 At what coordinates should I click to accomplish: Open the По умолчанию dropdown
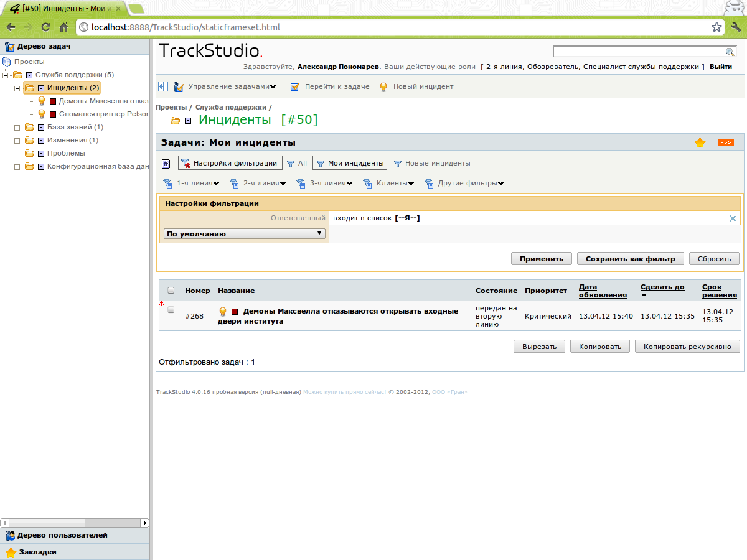click(x=244, y=234)
